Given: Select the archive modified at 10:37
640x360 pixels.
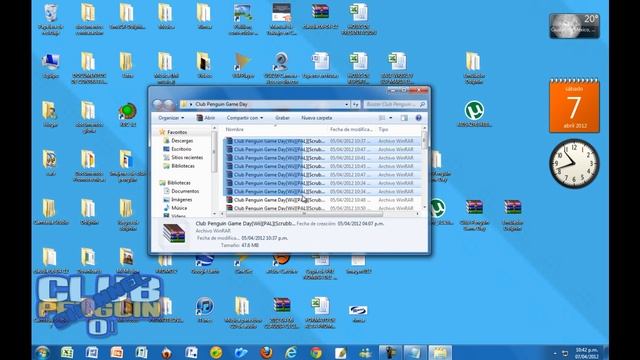Looking at the screenshot, I should 322,141.
